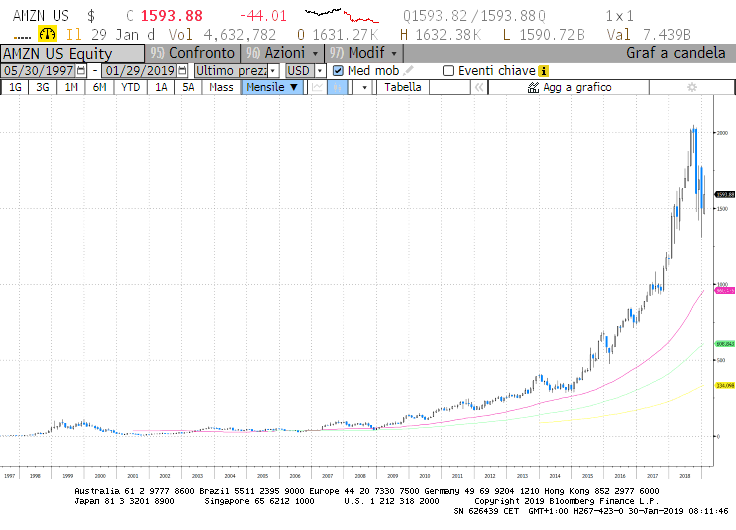The width and height of the screenshot is (736, 530).
Task: Click the 1500 price axis label
Action: click(x=722, y=209)
